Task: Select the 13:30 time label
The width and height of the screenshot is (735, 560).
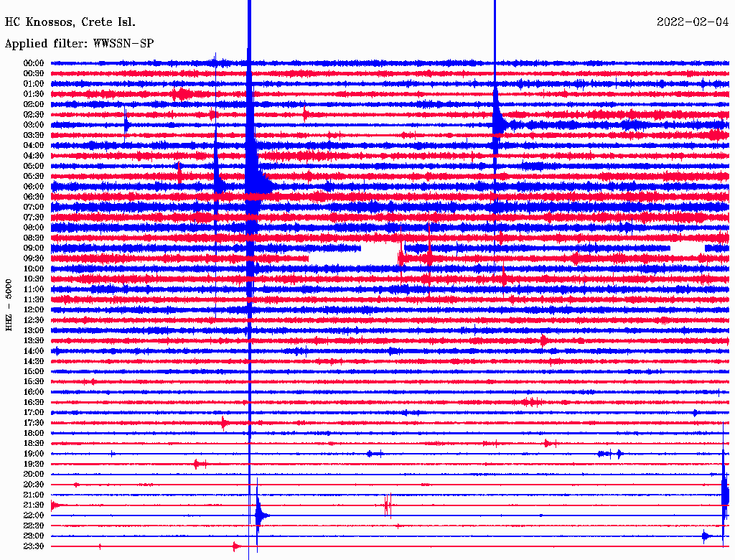Action: tap(34, 341)
